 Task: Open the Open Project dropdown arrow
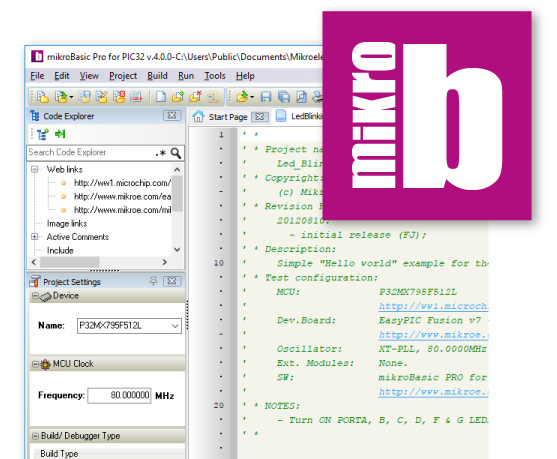71,97
